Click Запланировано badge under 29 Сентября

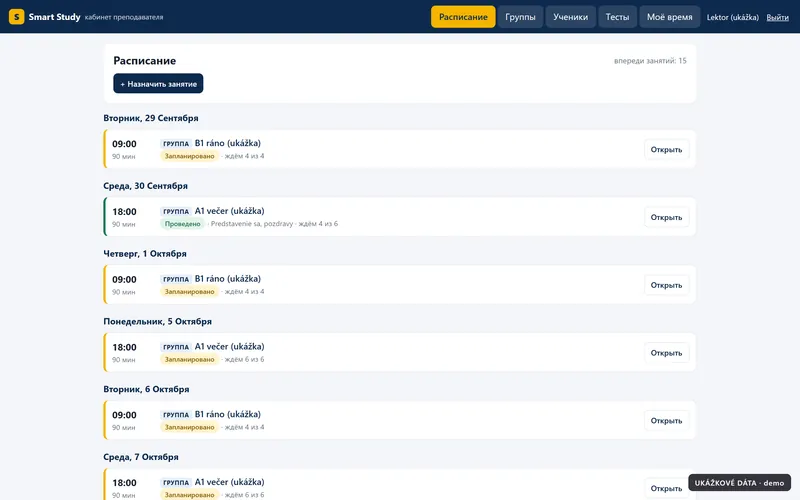pos(189,156)
